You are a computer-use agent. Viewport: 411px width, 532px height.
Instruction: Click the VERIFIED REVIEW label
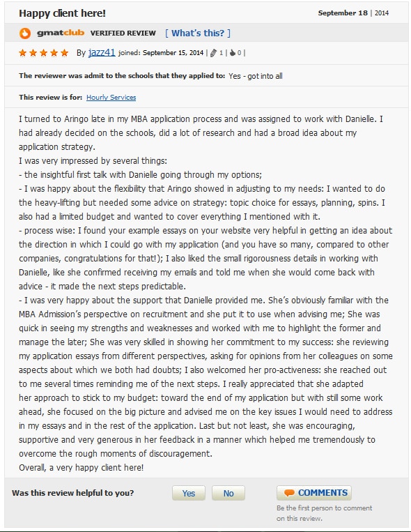pos(123,33)
